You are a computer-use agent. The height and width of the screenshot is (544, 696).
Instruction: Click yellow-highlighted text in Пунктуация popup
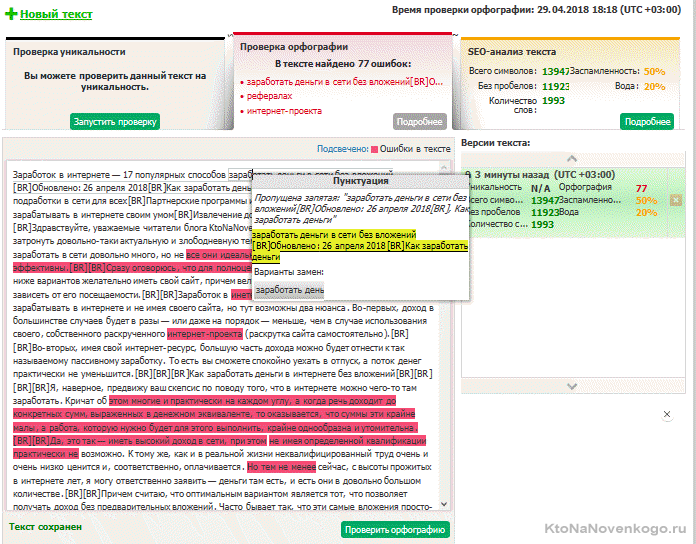[x=360, y=245]
